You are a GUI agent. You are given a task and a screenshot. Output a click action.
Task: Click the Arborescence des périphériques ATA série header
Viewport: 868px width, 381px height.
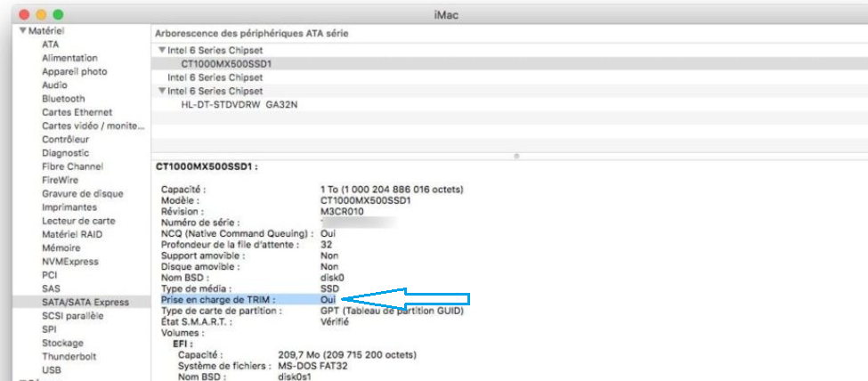click(x=251, y=34)
